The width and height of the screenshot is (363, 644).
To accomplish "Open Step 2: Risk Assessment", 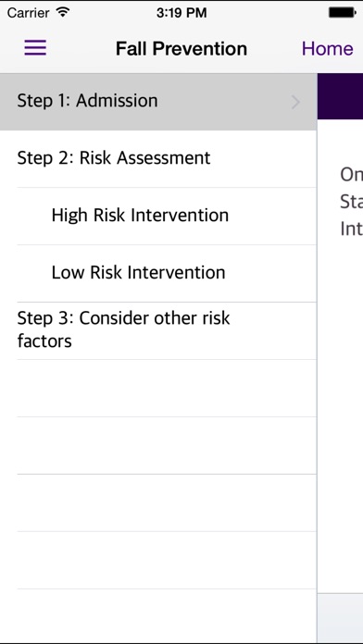I will (158, 158).
